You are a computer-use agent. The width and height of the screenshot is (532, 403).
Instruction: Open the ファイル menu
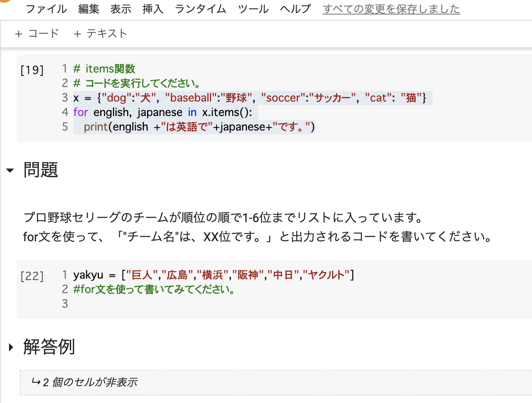point(46,9)
